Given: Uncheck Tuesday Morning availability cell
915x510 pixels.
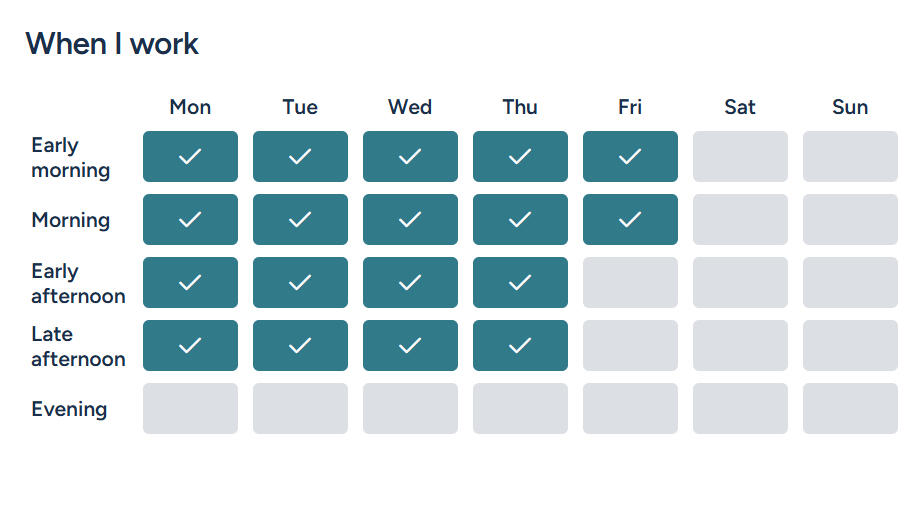Looking at the screenshot, I should 300,220.
